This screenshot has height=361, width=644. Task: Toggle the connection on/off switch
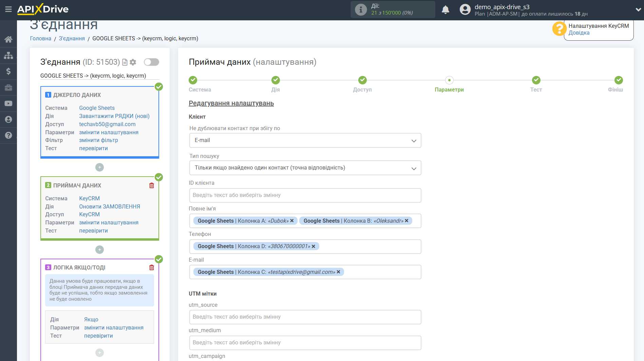(151, 62)
